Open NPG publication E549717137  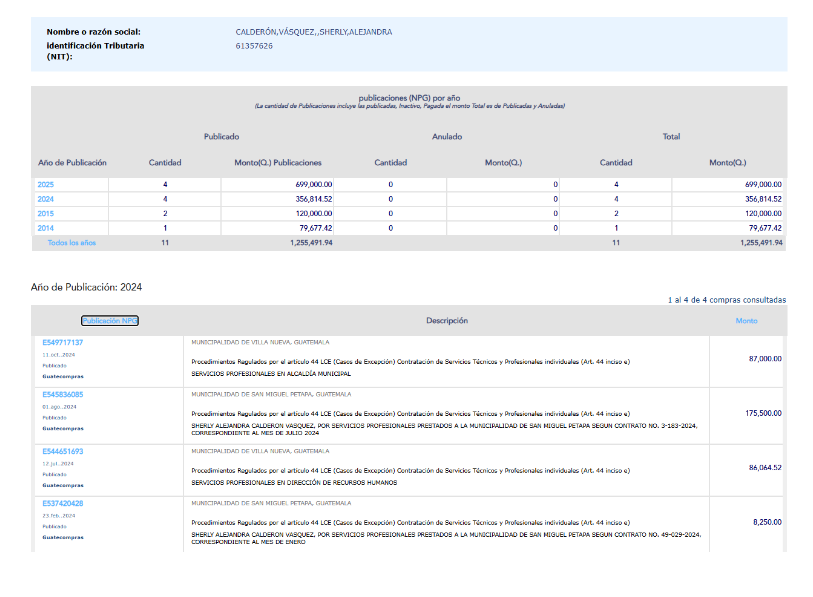(x=62, y=343)
